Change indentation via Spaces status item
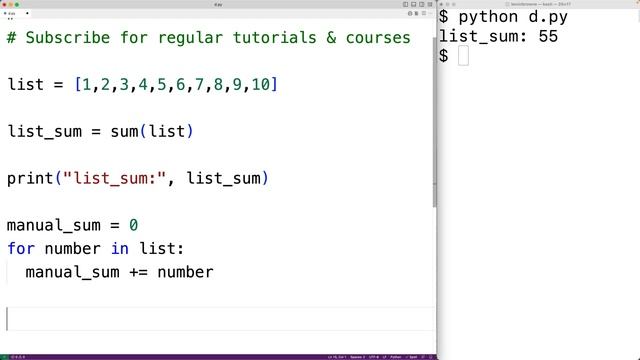 tap(358, 357)
